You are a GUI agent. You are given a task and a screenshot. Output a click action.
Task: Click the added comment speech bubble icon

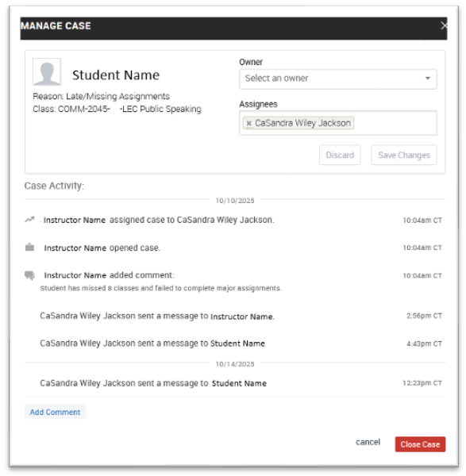tap(29, 275)
